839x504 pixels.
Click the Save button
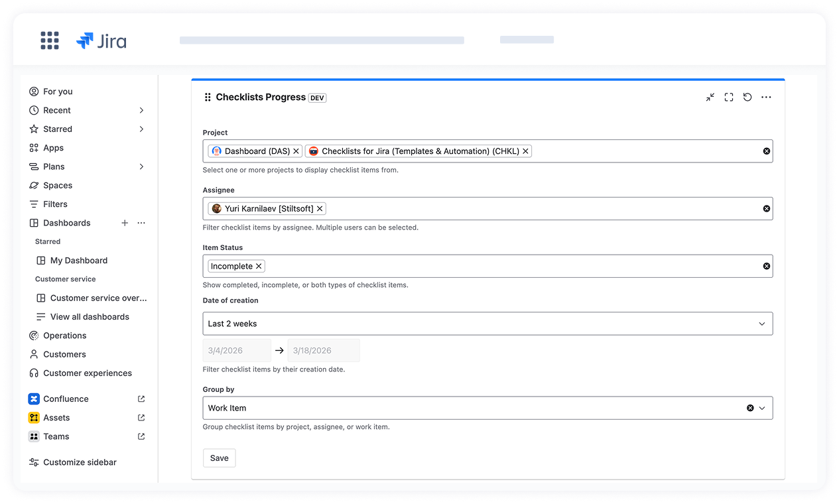click(219, 458)
